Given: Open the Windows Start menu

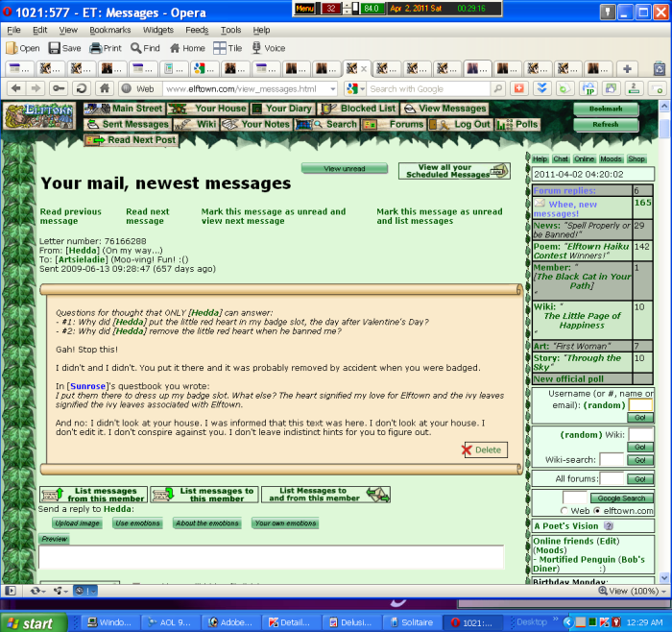Looking at the screenshot, I should click(34, 622).
